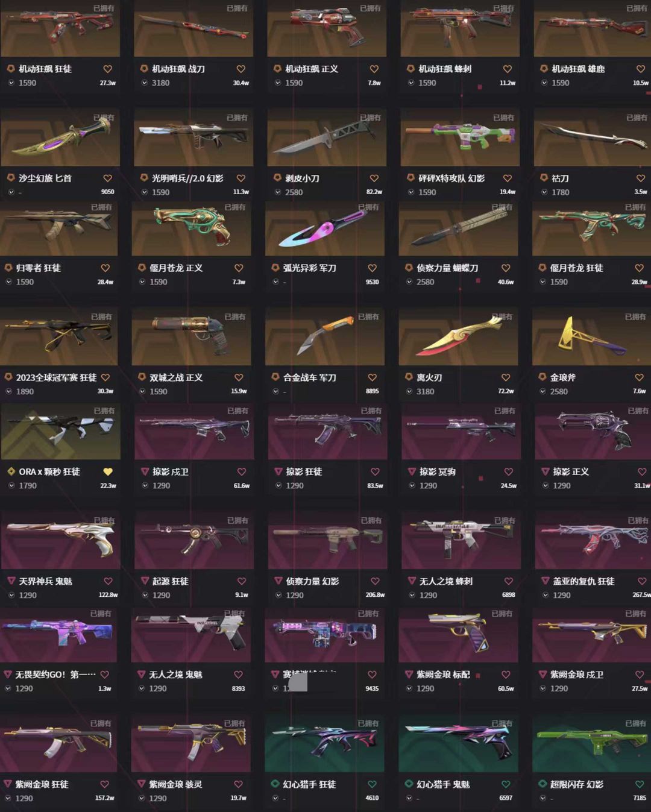Click triangle tier icon beside 天界神兵 鬼魅
The image size is (651, 812).
tap(11, 581)
